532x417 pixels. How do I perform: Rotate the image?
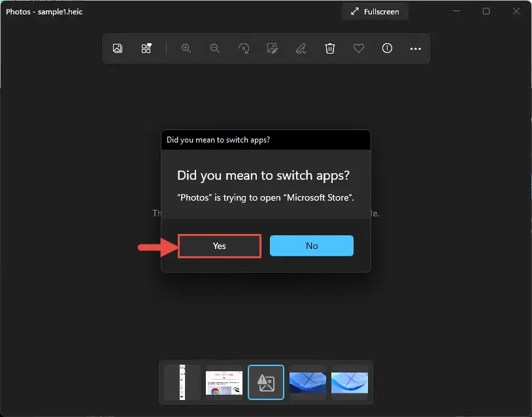[244, 48]
